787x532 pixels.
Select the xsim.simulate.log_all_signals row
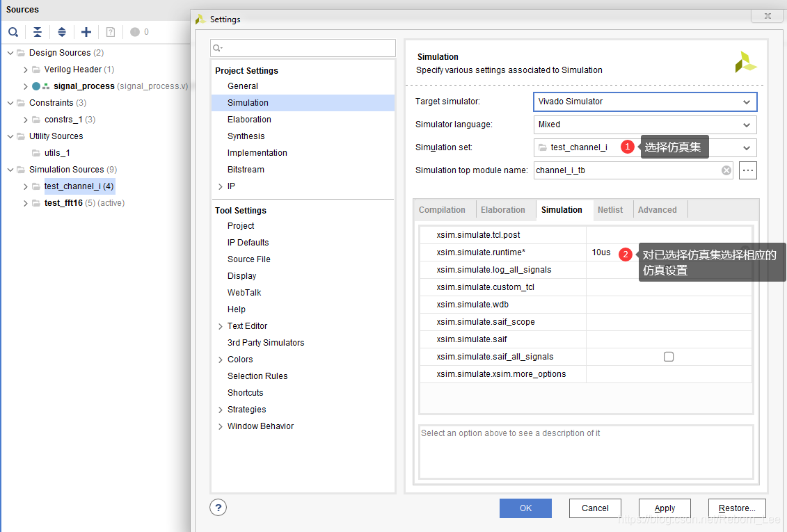click(586, 270)
